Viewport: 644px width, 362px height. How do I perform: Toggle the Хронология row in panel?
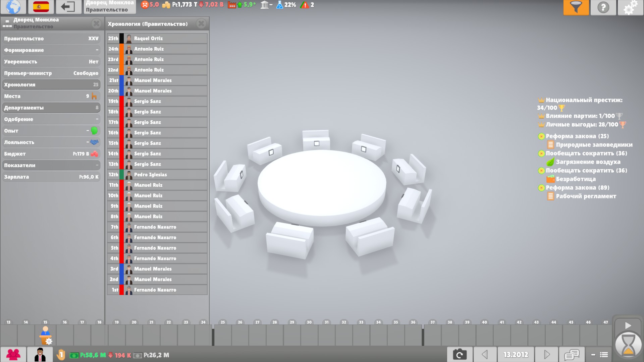(51, 84)
